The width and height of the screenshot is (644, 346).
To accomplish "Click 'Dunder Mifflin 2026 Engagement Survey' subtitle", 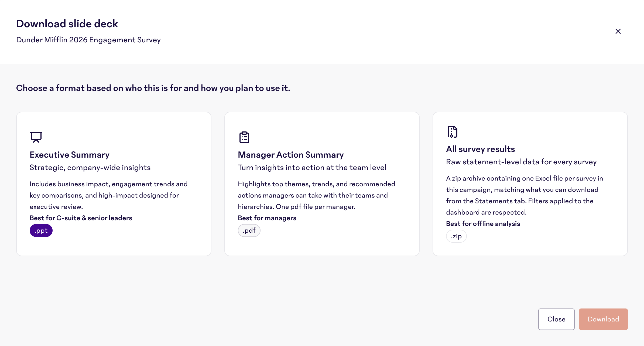I will (88, 40).
